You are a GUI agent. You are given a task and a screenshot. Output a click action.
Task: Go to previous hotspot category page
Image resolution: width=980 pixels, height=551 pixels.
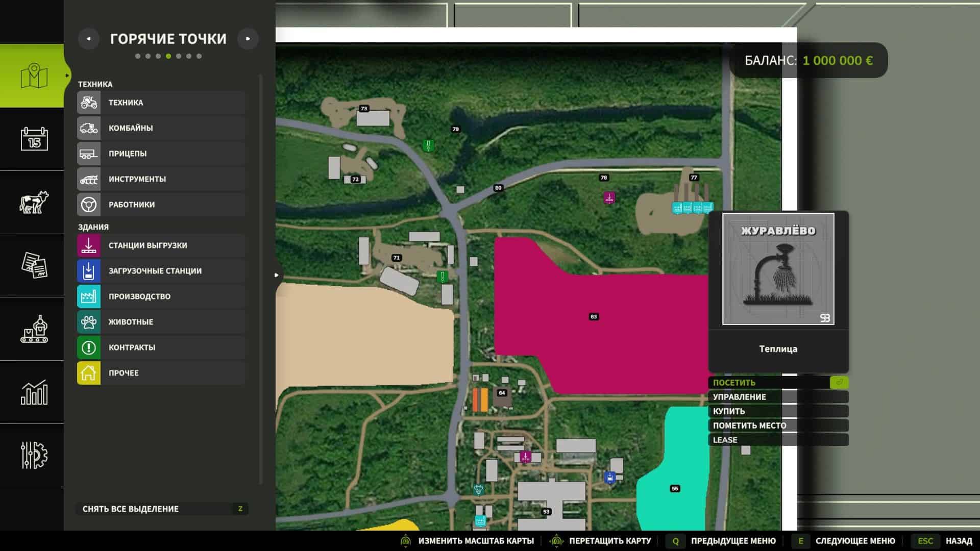point(89,39)
